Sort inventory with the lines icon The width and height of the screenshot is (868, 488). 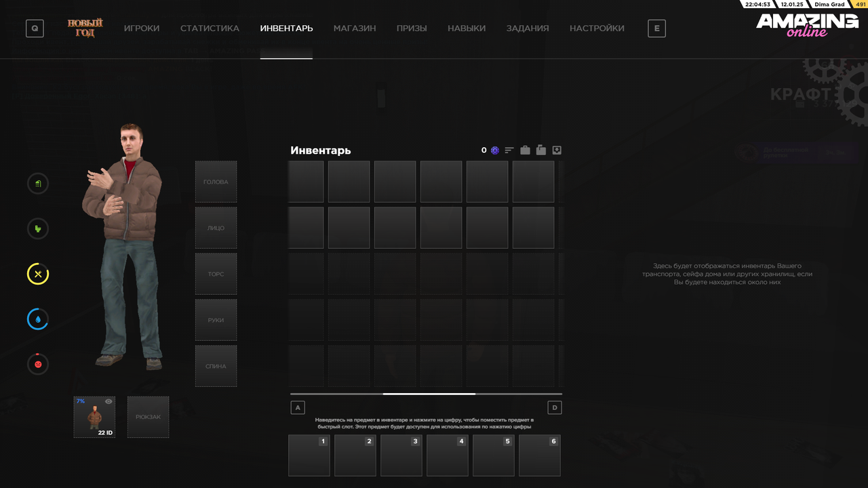click(509, 150)
